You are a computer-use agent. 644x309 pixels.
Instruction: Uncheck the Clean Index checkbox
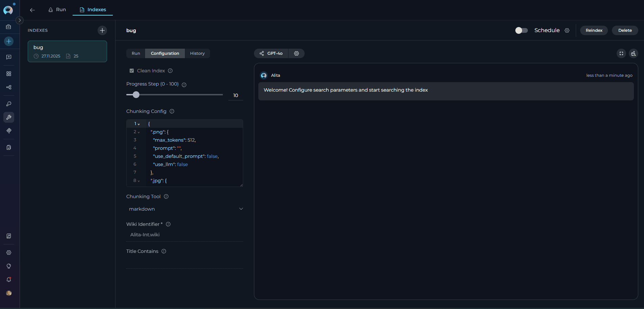pos(132,71)
